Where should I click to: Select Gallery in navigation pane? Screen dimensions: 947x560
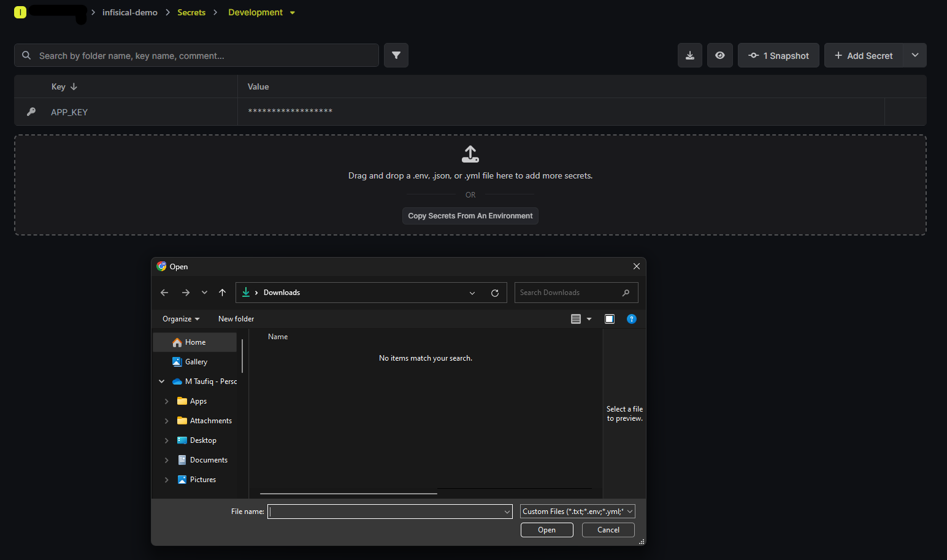(196, 362)
